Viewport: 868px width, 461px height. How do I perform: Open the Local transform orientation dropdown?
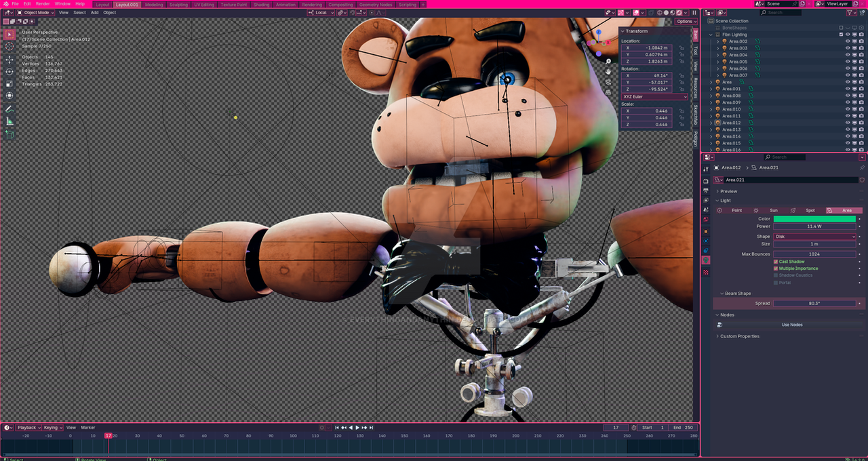click(321, 12)
